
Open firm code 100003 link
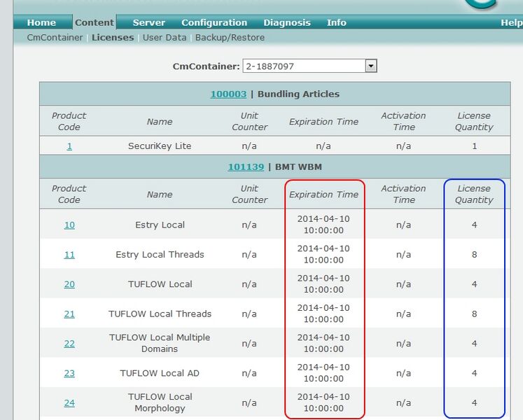point(228,94)
